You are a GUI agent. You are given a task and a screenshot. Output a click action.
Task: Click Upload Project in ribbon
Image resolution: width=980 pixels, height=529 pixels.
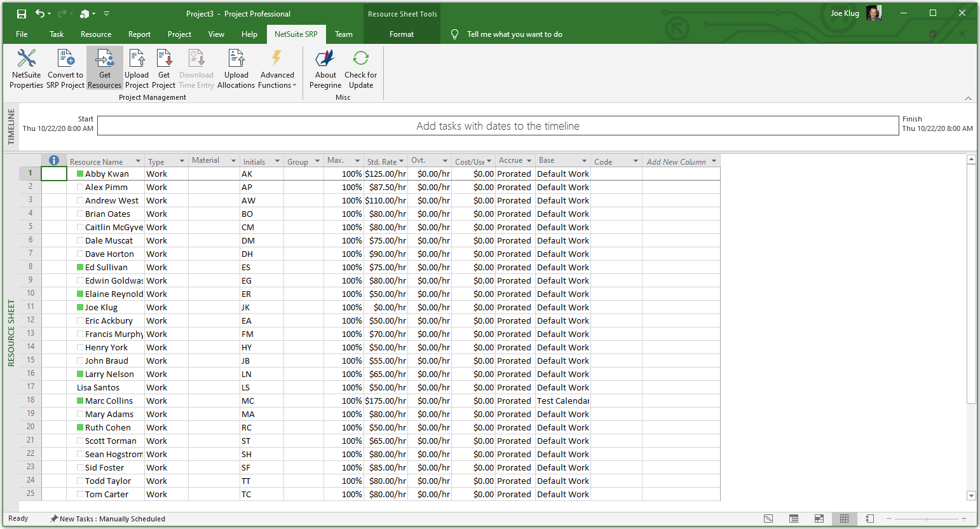[x=137, y=69]
